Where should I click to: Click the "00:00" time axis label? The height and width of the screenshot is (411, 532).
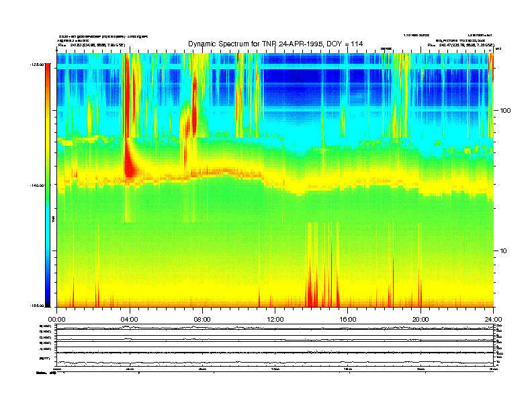(56, 320)
